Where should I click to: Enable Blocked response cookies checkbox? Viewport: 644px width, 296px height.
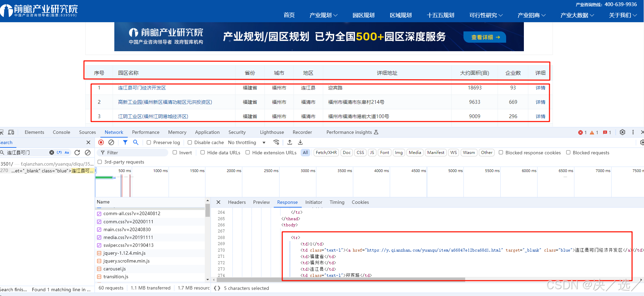(x=501, y=153)
